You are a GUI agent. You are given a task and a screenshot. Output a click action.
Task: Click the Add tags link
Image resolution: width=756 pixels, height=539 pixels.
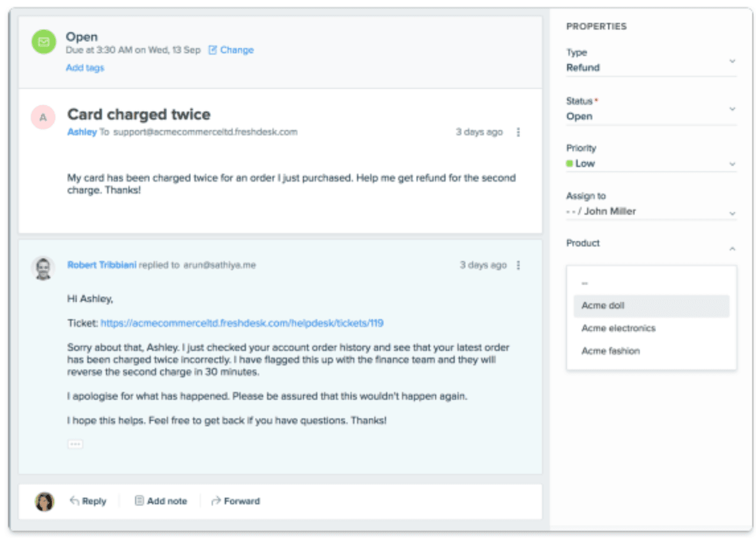pyautogui.click(x=85, y=68)
